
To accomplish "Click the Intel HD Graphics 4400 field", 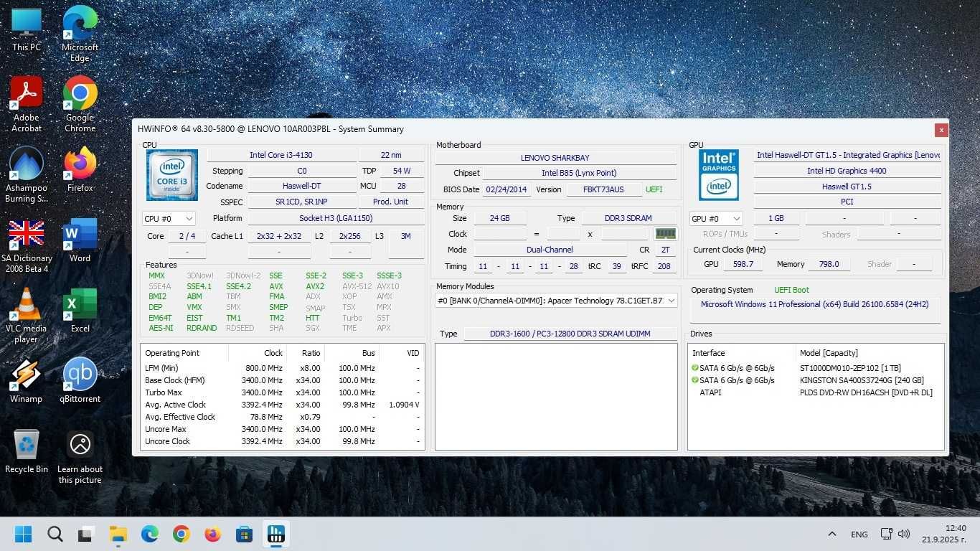I will (847, 171).
